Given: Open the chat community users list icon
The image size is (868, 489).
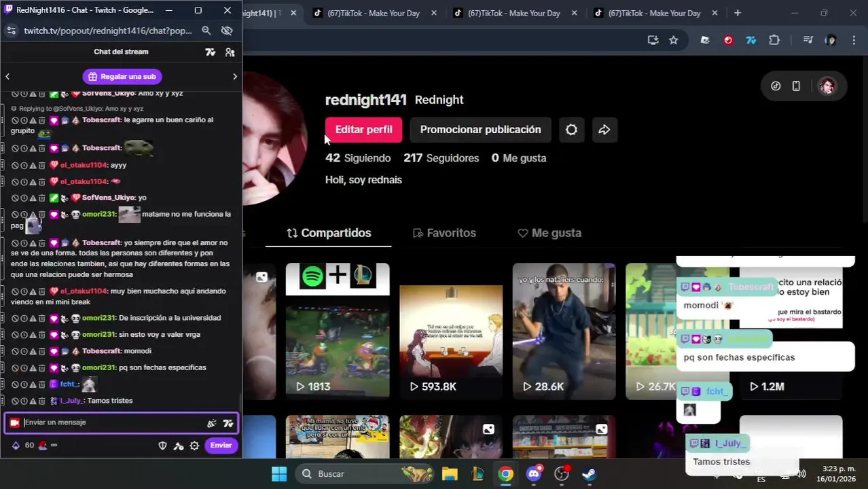Looking at the screenshot, I should (x=230, y=52).
